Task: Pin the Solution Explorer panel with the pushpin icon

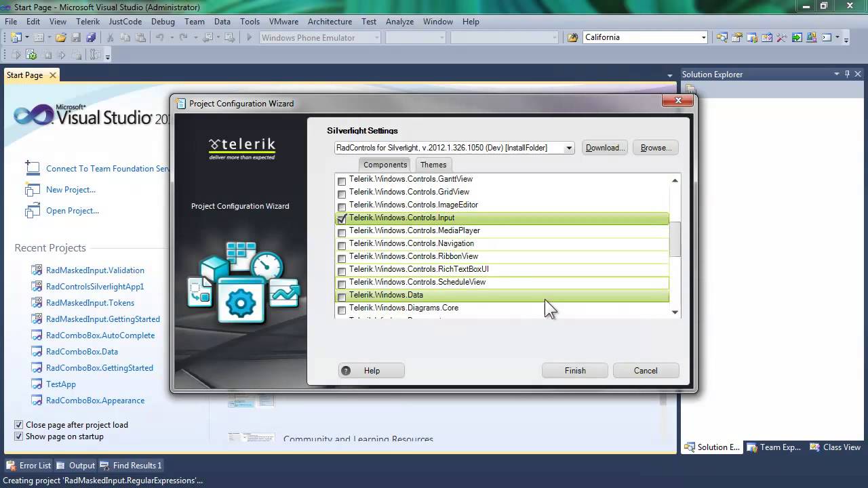Action: click(x=847, y=74)
